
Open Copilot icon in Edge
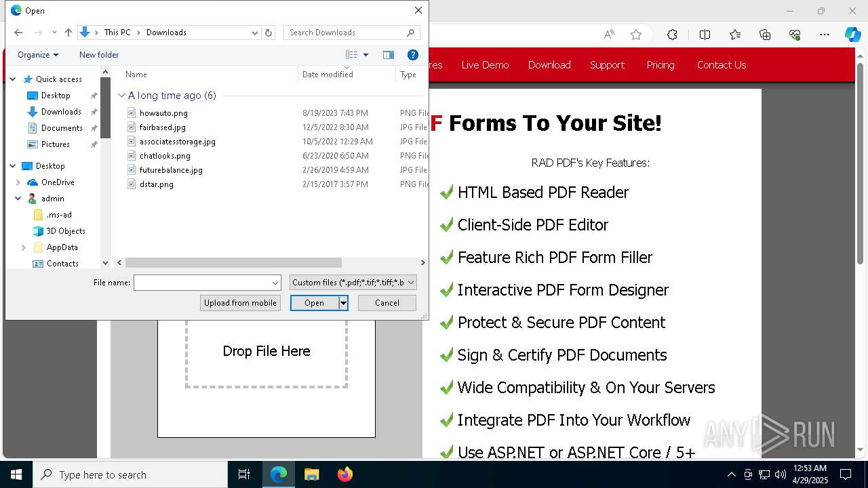(852, 35)
